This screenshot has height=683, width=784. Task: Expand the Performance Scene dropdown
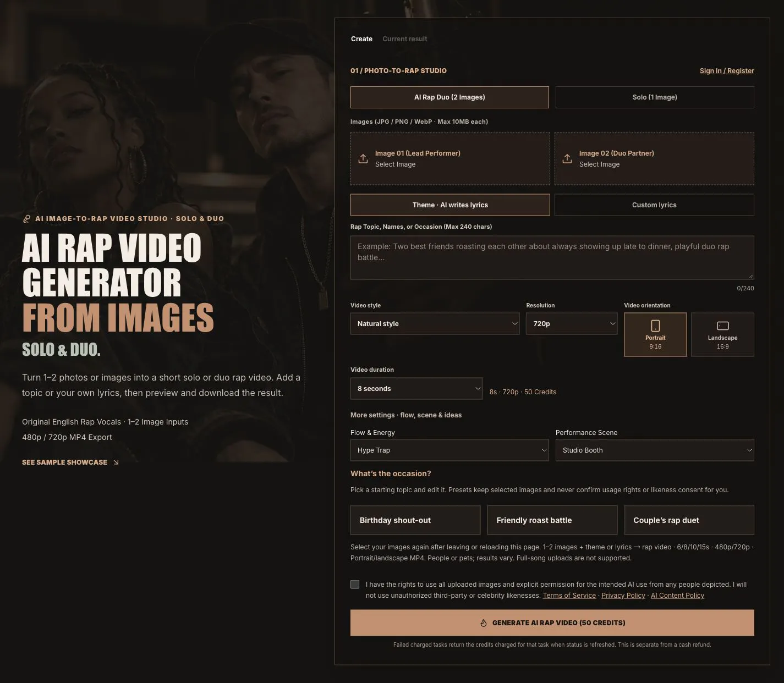655,450
